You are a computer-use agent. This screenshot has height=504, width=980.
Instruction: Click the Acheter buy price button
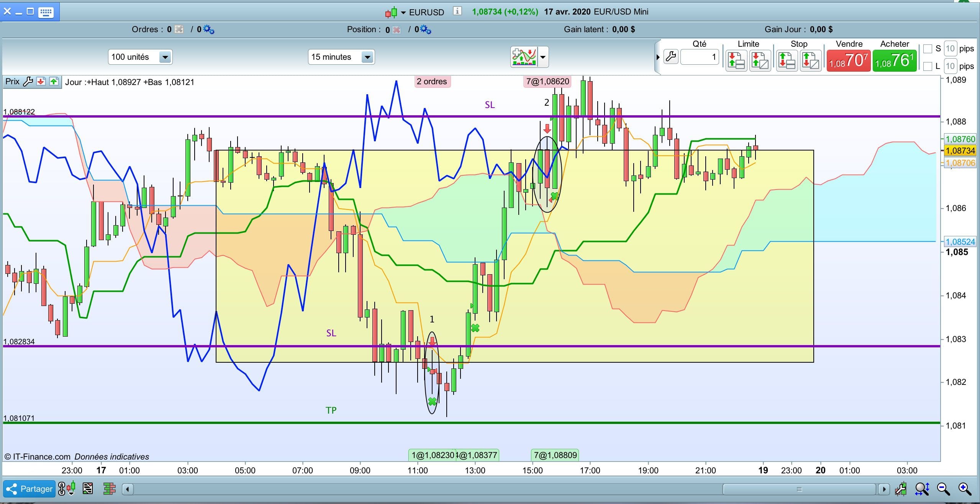coord(895,61)
